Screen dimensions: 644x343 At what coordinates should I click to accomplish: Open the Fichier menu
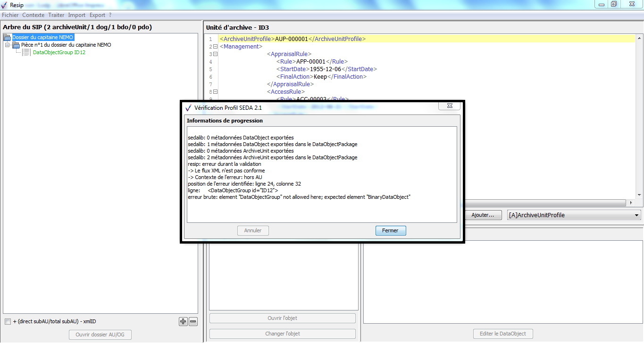10,15
